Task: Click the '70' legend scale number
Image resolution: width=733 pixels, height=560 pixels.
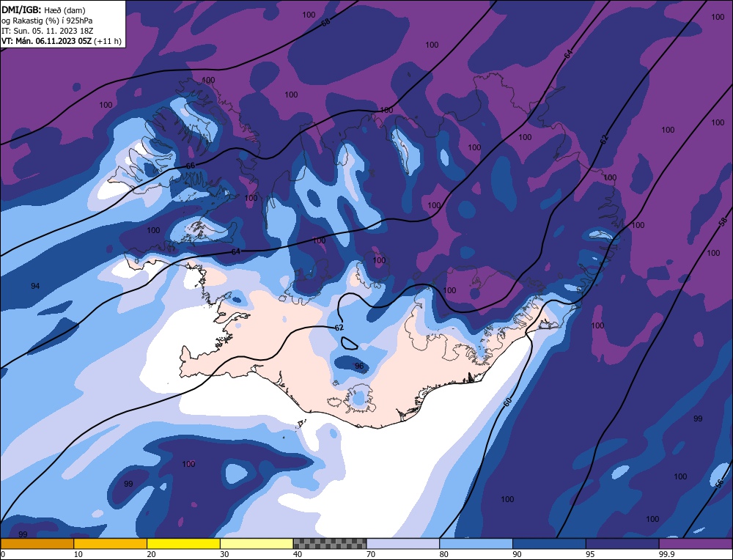Action: 371,554
